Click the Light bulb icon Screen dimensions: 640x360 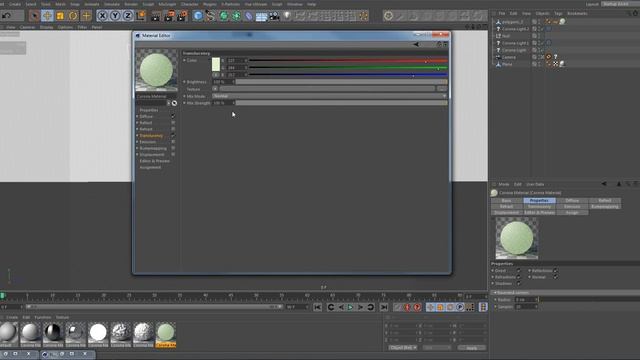287,16
